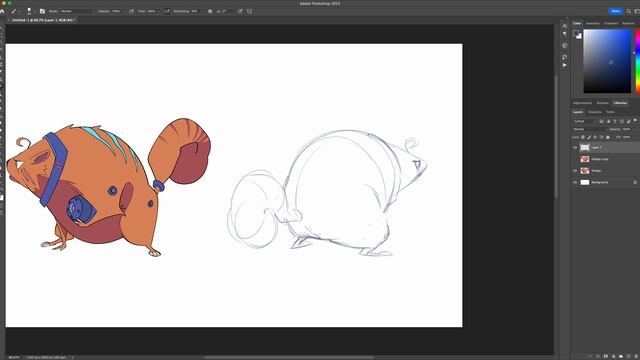Filter layers by adjustment layers icon
This screenshot has height=360, width=640.
coord(608,121)
